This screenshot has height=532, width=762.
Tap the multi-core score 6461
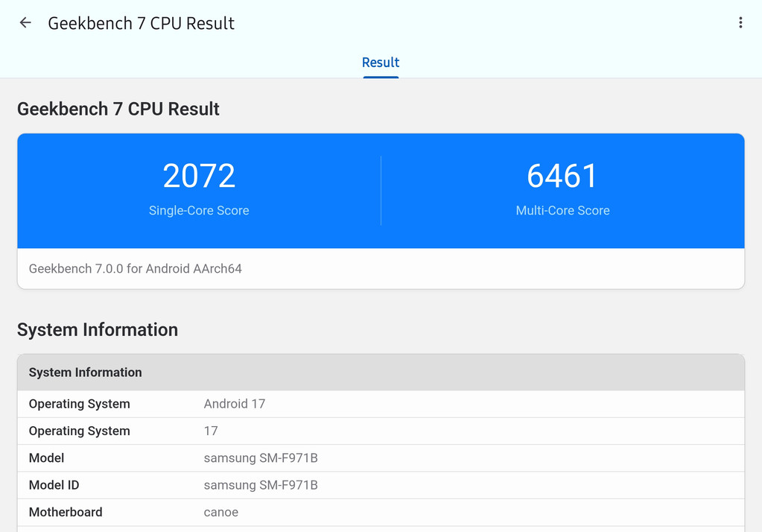tap(562, 176)
